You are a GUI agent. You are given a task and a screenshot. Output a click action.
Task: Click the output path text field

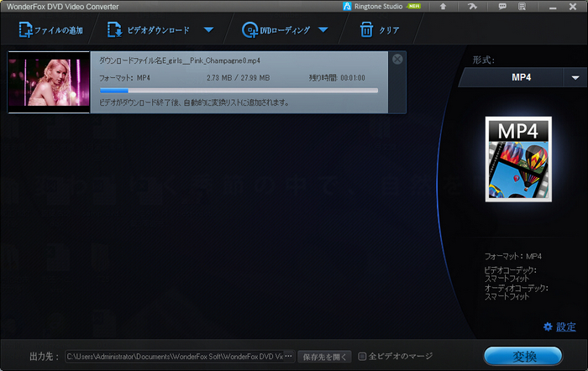175,356
